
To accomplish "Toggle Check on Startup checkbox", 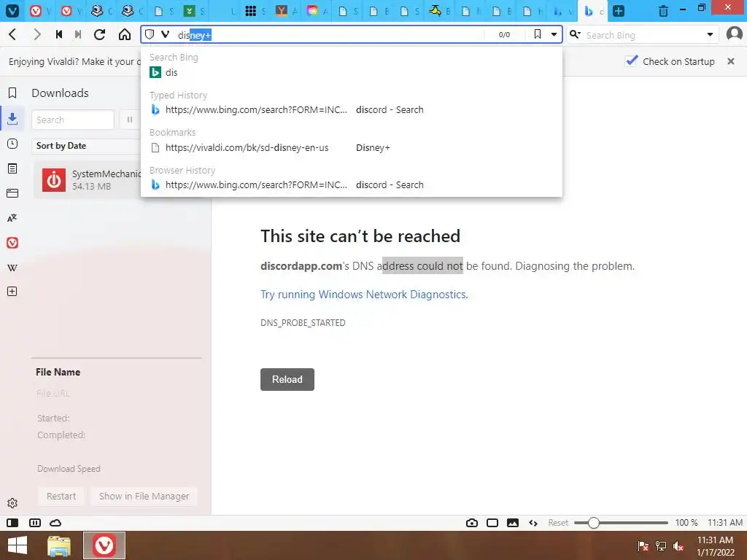I will (x=631, y=61).
